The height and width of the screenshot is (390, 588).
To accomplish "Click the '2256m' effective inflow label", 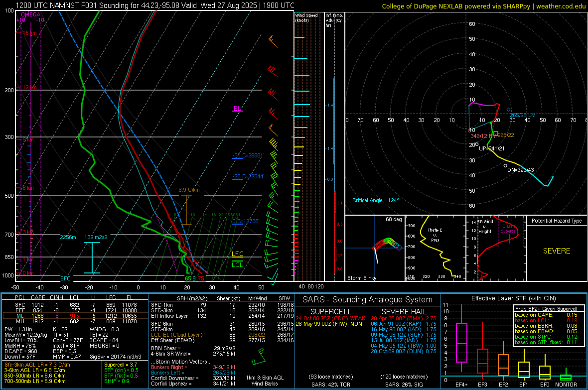I will point(68,237).
